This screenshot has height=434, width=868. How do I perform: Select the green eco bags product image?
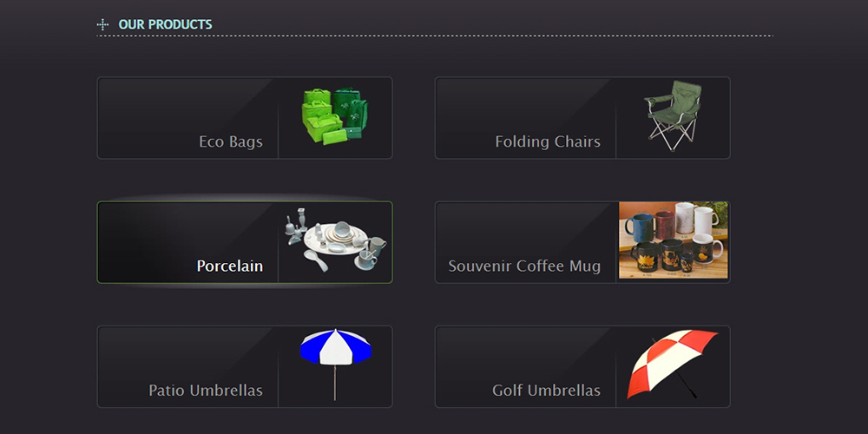coord(335,116)
